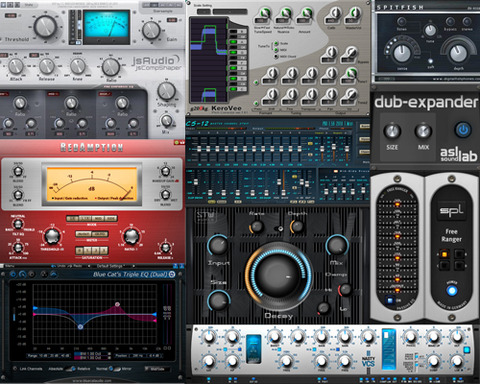Toggle the soft button in SpitFish
Image resolution: width=480 pixels, height=384 pixels.
(x=430, y=61)
